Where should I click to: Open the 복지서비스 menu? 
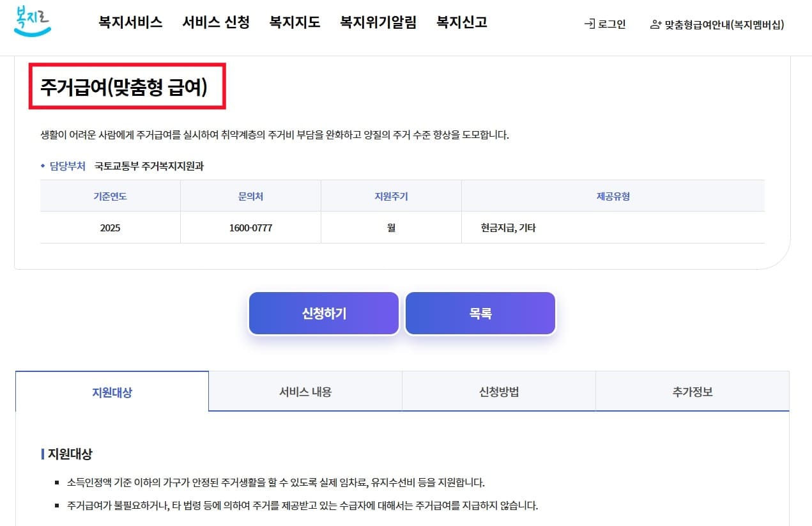coord(130,22)
